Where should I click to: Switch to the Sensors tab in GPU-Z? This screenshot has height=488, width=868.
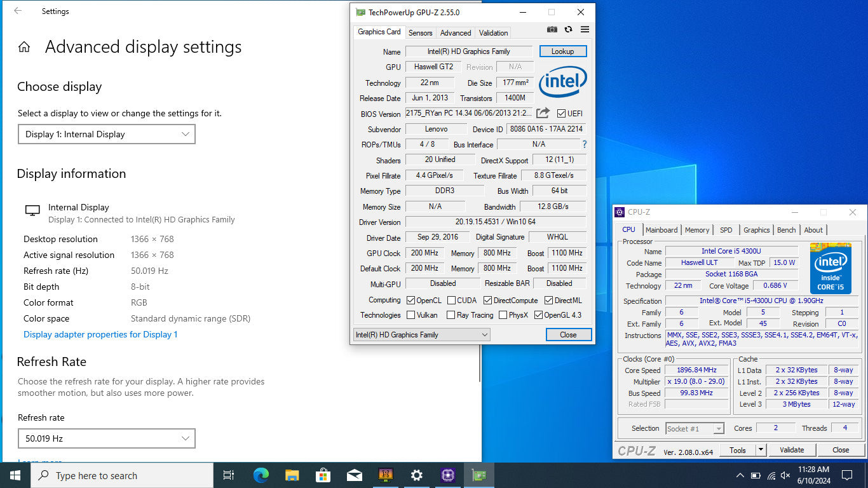tap(420, 33)
